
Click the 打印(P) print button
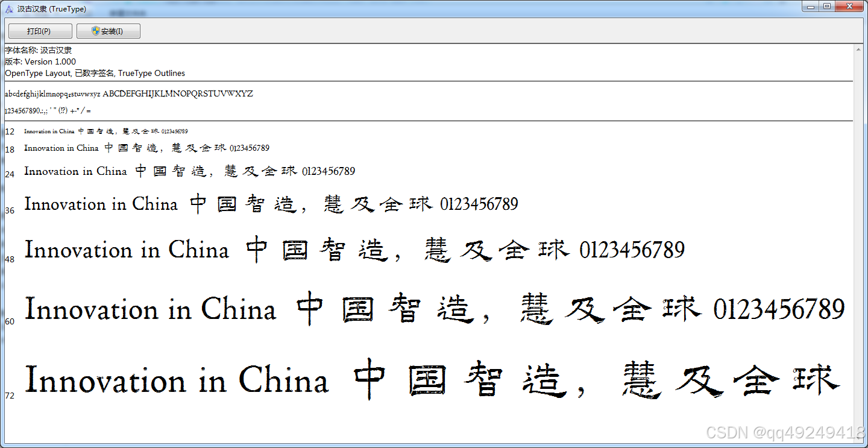click(40, 31)
